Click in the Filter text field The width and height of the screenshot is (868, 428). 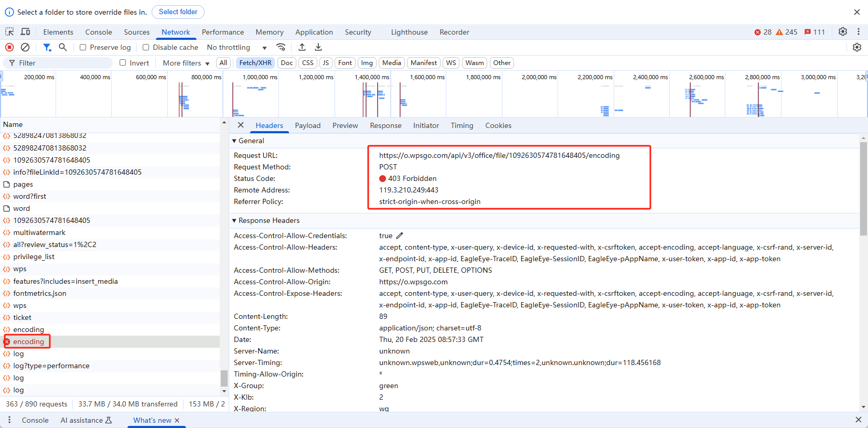tap(58, 63)
